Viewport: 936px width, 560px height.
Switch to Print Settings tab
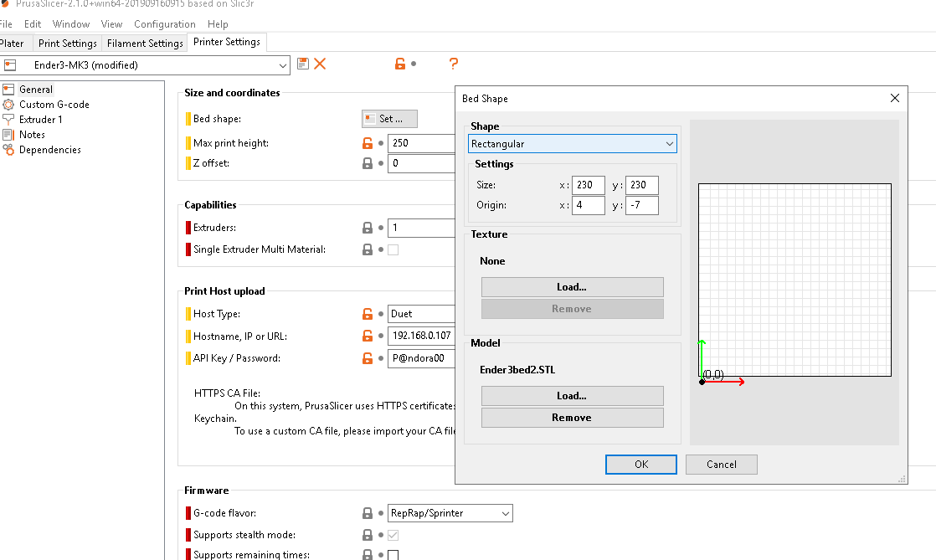(68, 43)
